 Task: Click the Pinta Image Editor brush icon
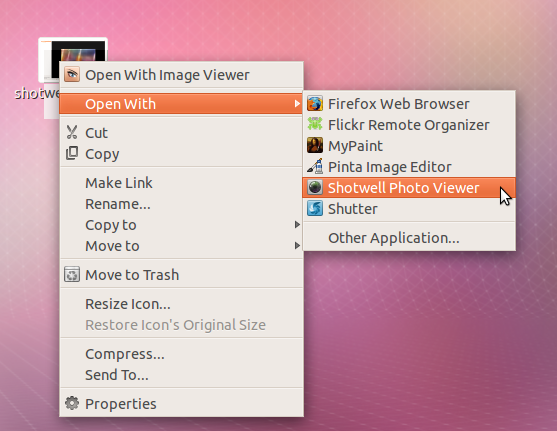tap(315, 167)
